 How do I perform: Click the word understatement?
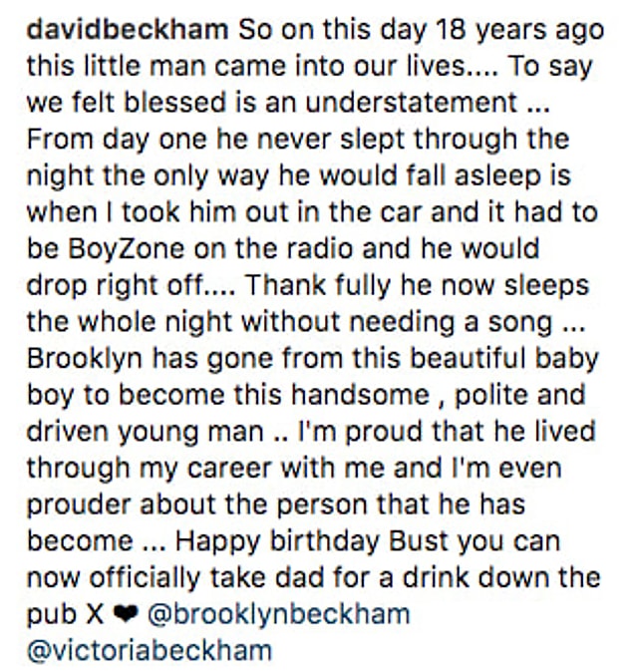coord(412,103)
